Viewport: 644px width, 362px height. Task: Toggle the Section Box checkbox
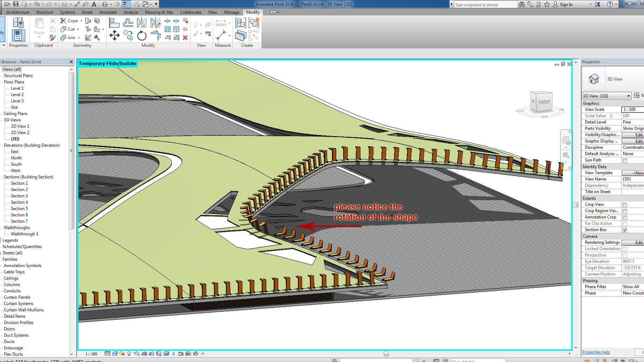(625, 230)
